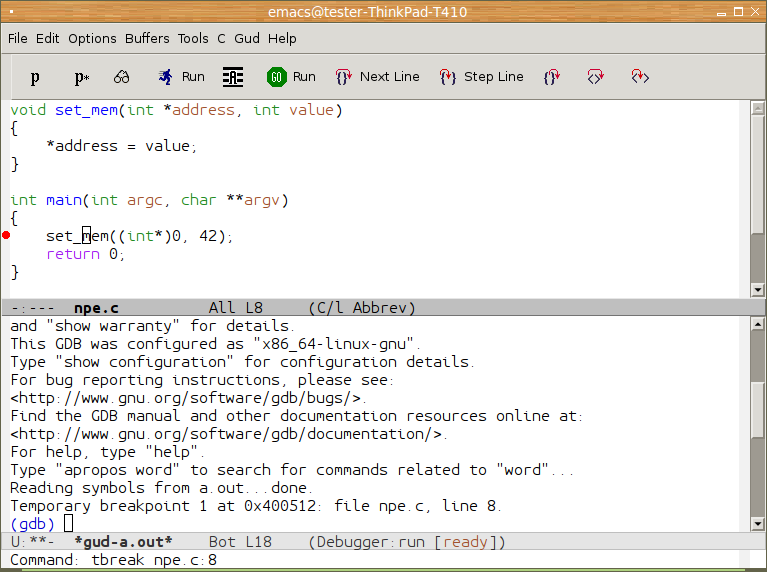Click the gdb bugs URL link
Screen dimensions: 767x572
point(186,398)
